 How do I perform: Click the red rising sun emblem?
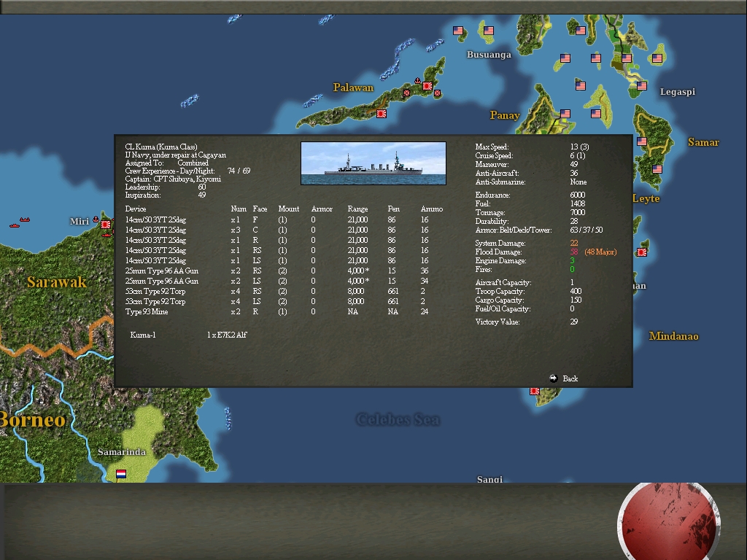point(668,521)
